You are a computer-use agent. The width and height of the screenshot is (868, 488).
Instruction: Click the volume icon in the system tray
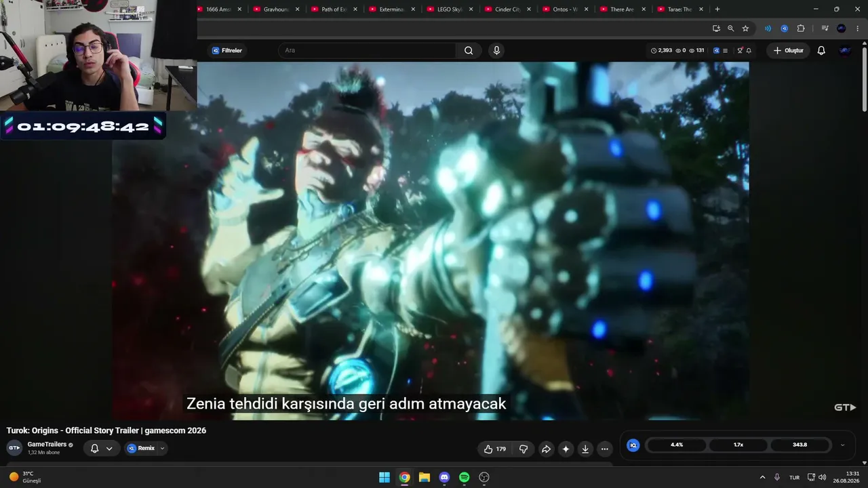click(822, 477)
